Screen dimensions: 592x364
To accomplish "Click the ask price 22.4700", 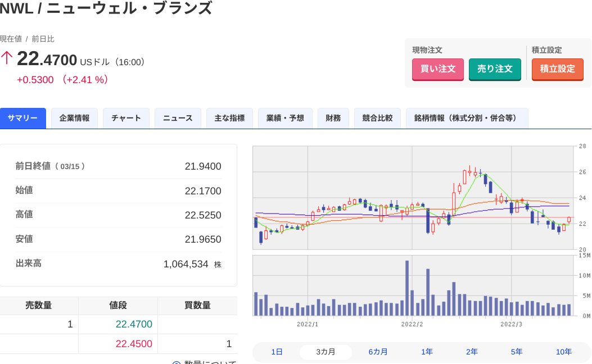I will pyautogui.click(x=134, y=324).
